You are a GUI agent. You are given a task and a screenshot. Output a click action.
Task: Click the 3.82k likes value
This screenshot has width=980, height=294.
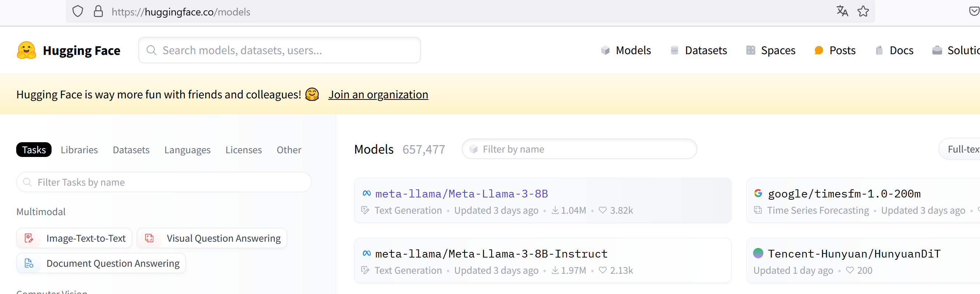pos(621,210)
